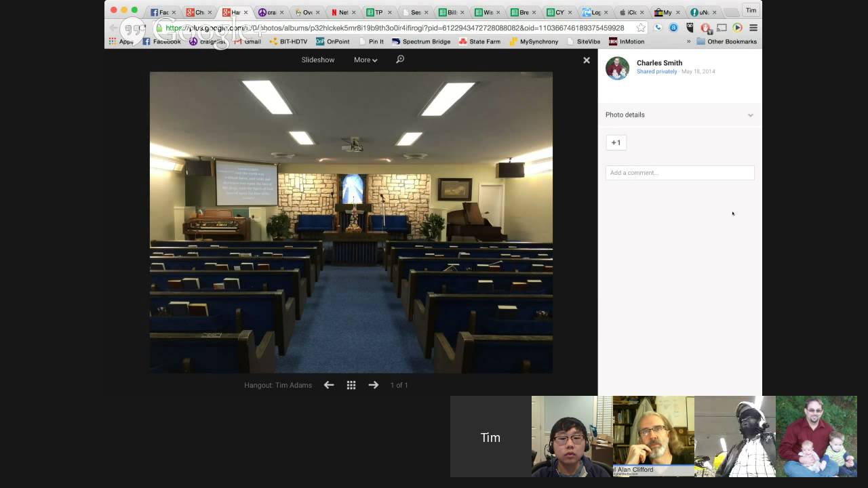Open the More dropdown menu
The width and height of the screenshot is (868, 488).
(x=366, y=60)
